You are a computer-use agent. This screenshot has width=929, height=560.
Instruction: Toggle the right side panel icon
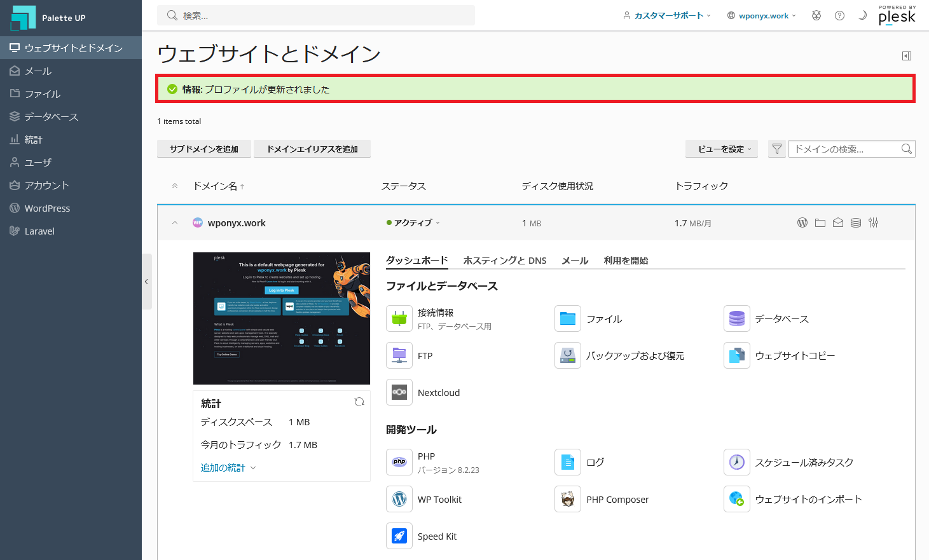907,56
